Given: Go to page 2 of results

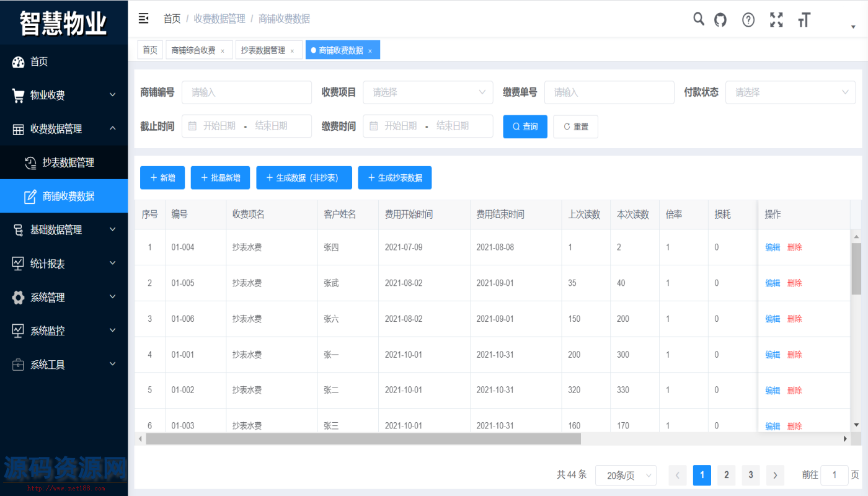Looking at the screenshot, I should (x=726, y=476).
